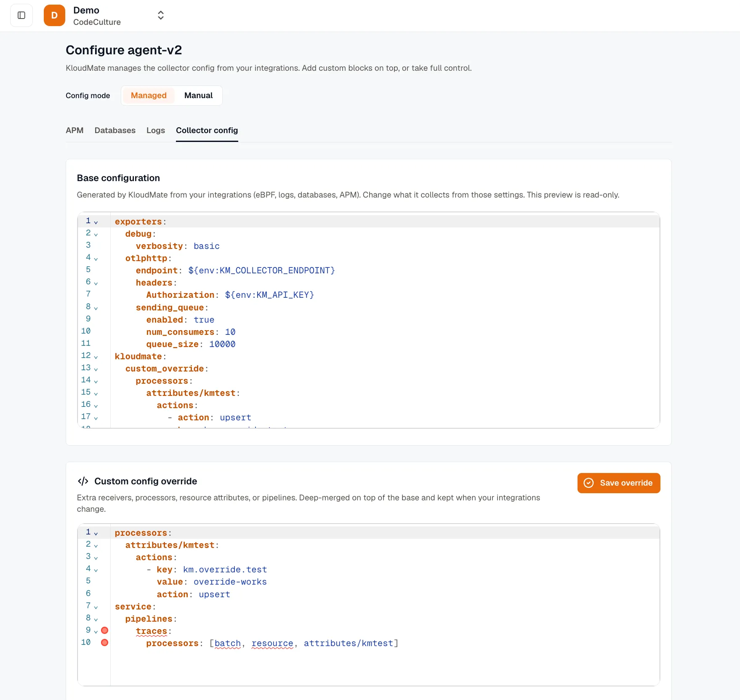Click the code brackets icon beside Custom config override
The image size is (740, 700).
83,481
